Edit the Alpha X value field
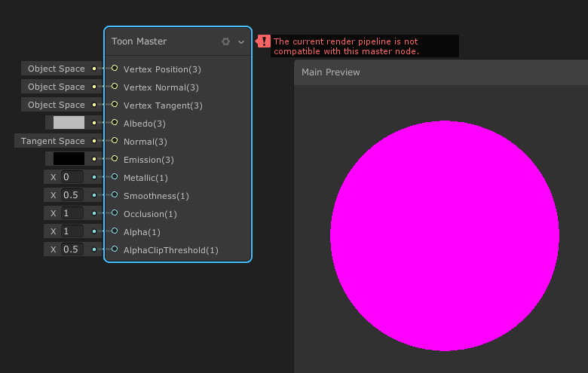The height and width of the screenshot is (373, 588). 72,231
